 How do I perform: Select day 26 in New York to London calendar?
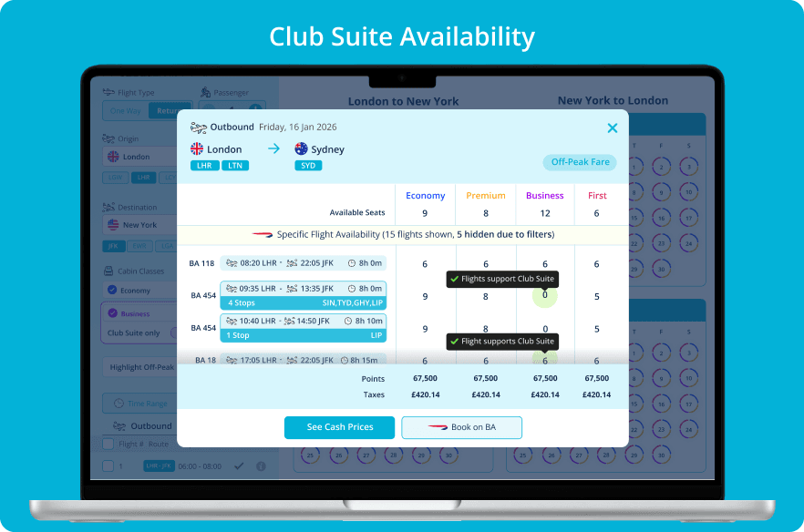(x=551, y=455)
